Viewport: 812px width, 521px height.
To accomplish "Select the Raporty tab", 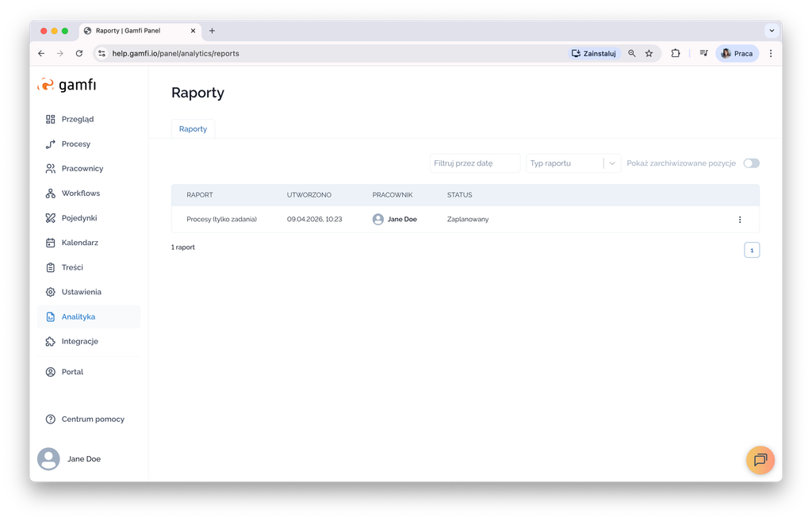I will point(193,129).
